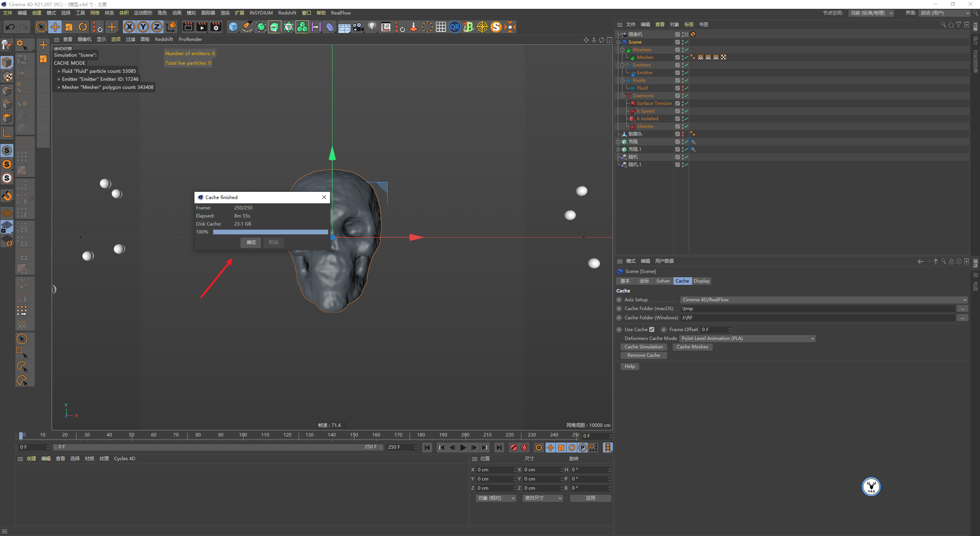Open the Axis Setup dropdown
The width and height of the screenshot is (980, 536).
(x=824, y=300)
